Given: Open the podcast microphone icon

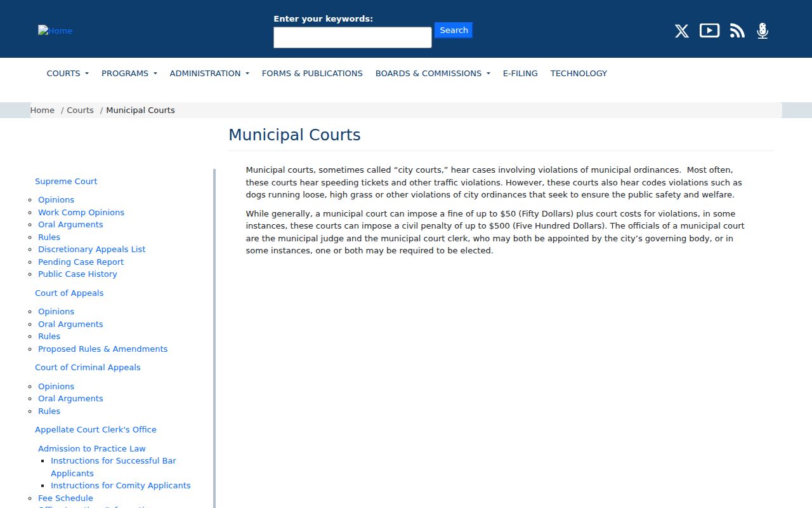Looking at the screenshot, I should (x=763, y=31).
